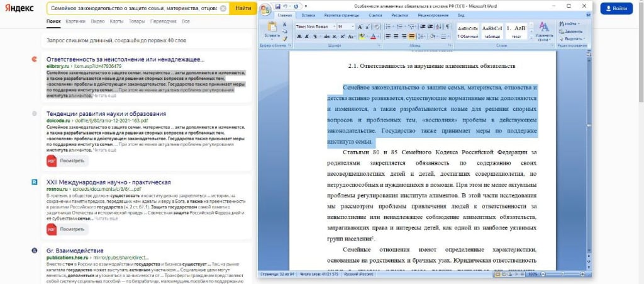Apply the текст style
The height and width of the screenshot is (284, 644).
pyautogui.click(x=516, y=31)
